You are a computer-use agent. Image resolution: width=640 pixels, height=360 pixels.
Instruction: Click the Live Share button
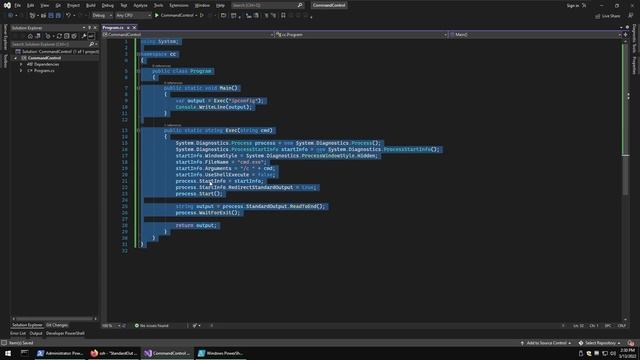[608, 16]
